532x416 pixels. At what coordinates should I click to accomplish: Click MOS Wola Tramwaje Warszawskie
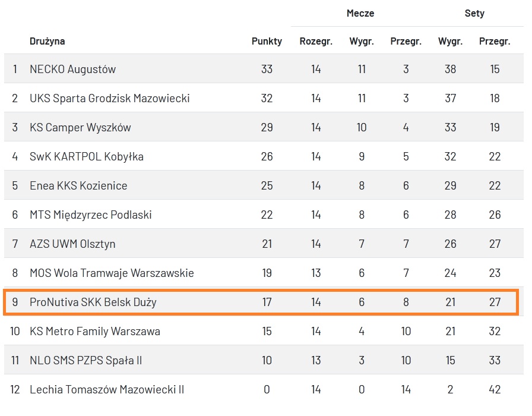(x=112, y=273)
